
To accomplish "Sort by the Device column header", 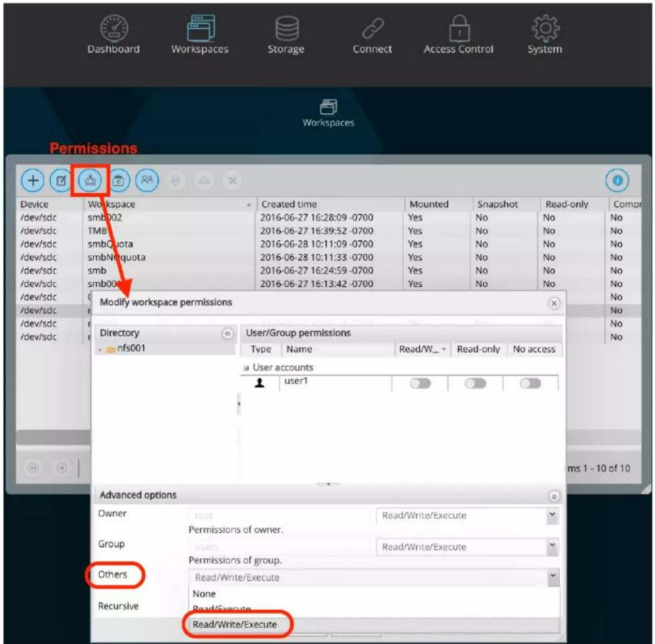I will click(50, 204).
